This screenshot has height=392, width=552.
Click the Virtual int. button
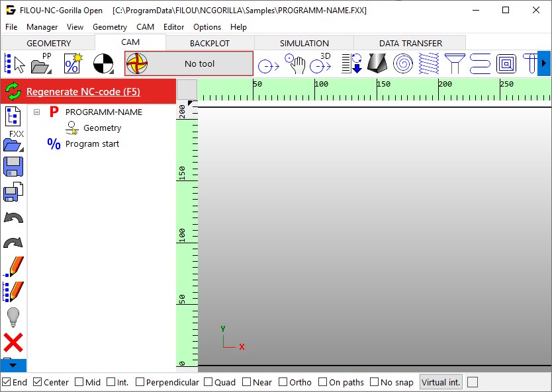441,382
